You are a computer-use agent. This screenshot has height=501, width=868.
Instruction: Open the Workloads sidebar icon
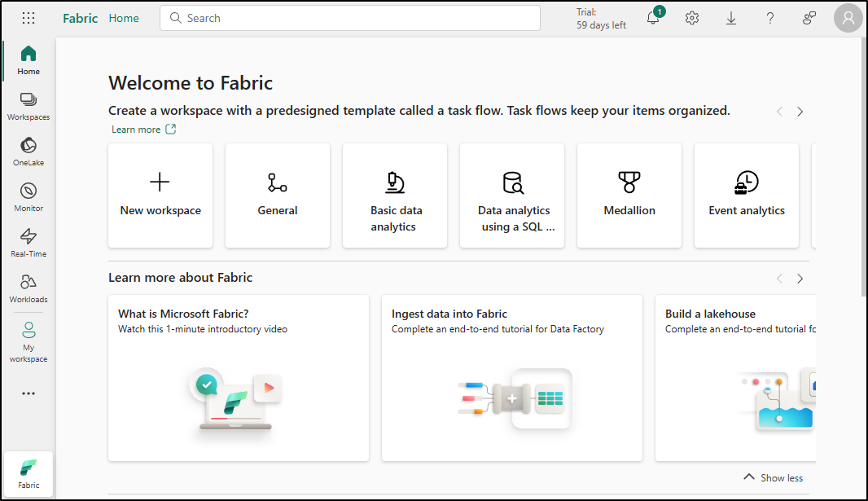tap(28, 288)
